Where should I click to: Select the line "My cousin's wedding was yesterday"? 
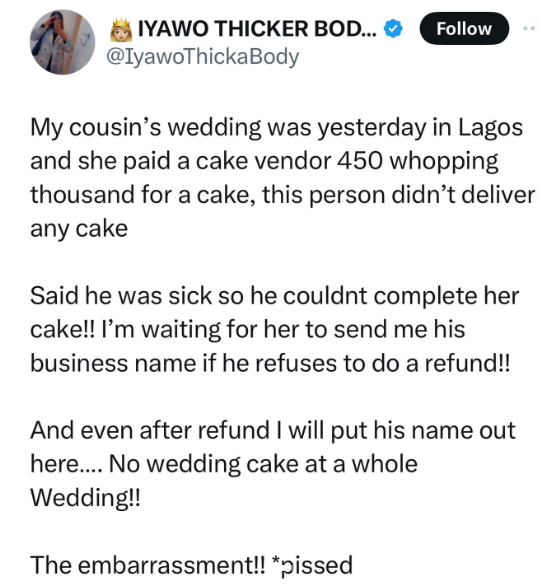276,128
